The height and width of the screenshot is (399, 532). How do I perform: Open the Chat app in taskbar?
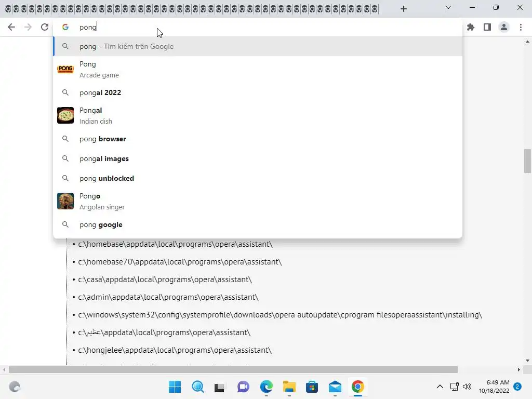point(243,387)
